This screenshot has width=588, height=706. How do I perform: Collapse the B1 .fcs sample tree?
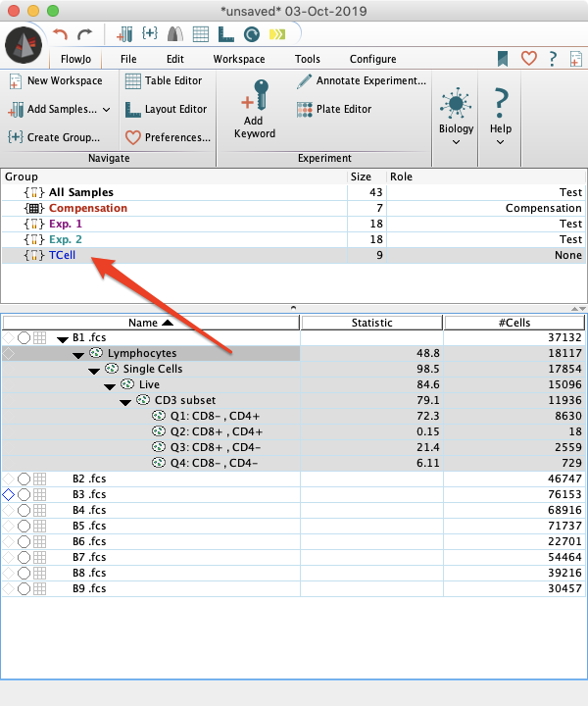pyautogui.click(x=63, y=338)
